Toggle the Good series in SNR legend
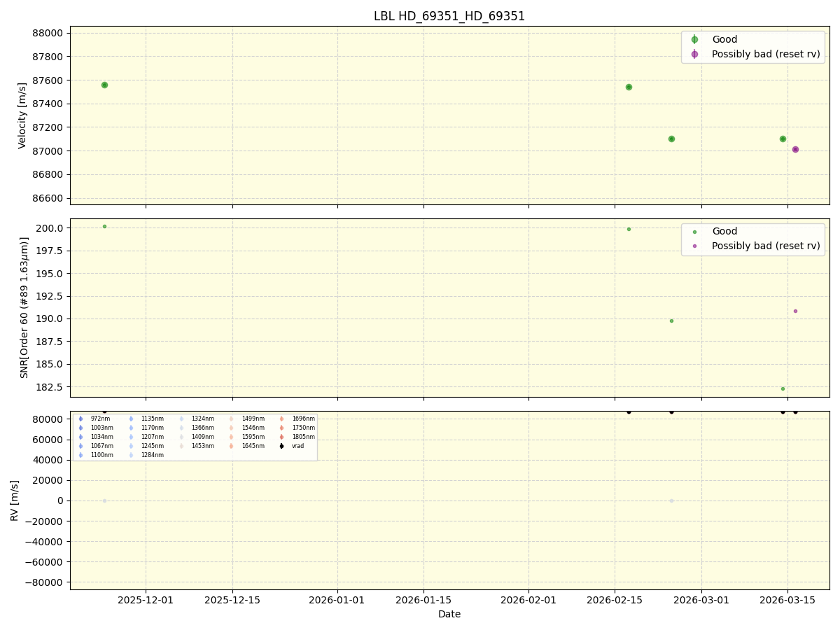 point(696,231)
